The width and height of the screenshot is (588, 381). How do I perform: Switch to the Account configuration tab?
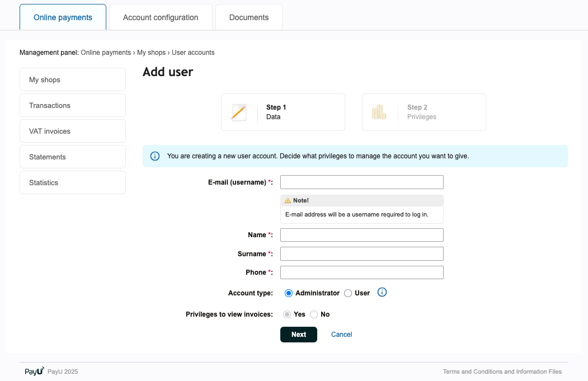(161, 17)
